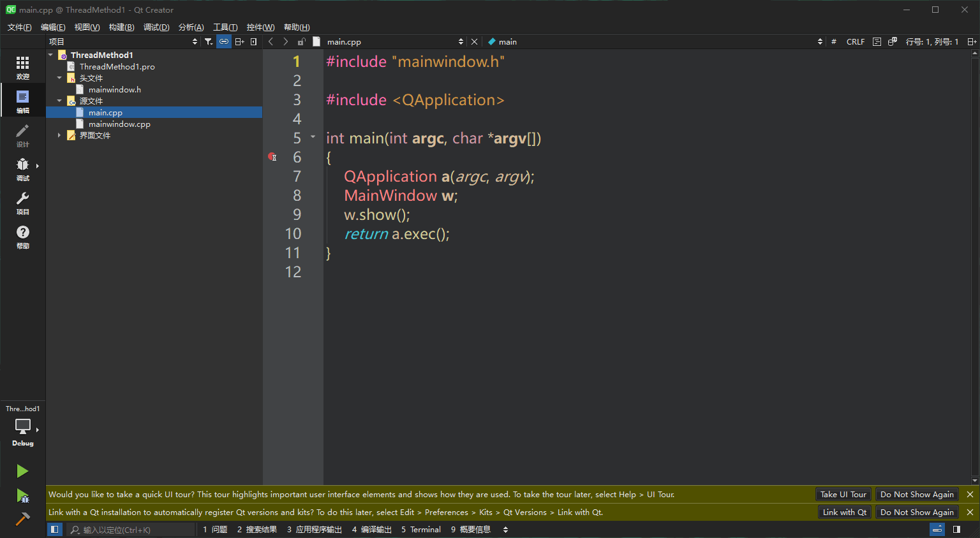Expand the 界面文件 folder
This screenshot has width=980, height=538.
coord(59,135)
